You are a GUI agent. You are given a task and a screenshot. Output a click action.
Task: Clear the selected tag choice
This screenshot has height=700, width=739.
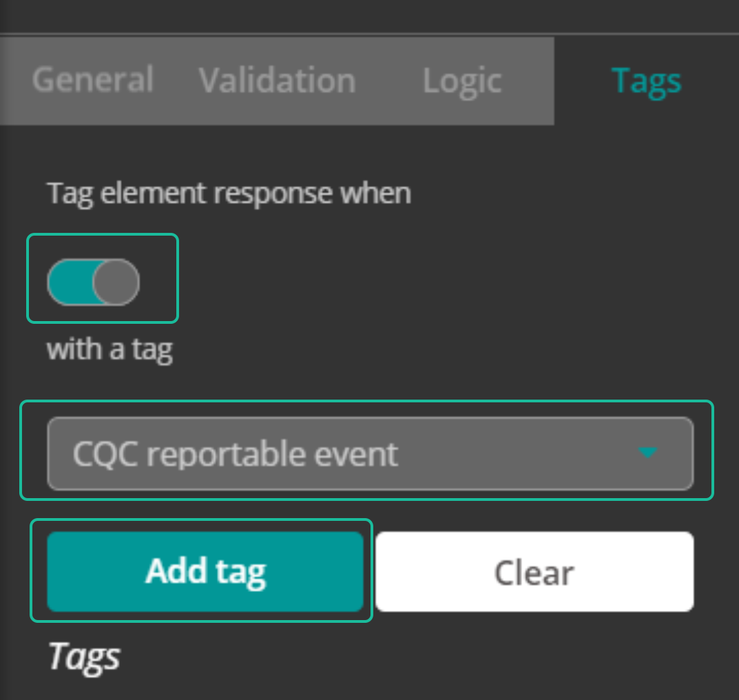534,572
